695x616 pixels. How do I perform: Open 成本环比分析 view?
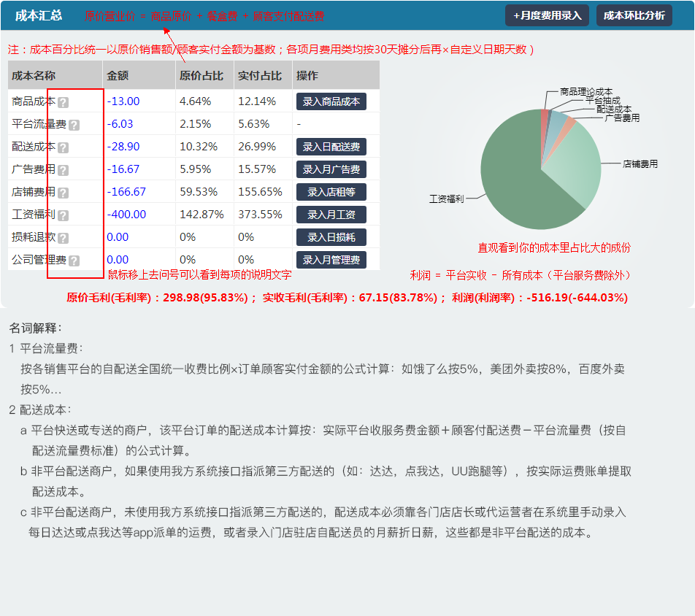[x=634, y=15]
